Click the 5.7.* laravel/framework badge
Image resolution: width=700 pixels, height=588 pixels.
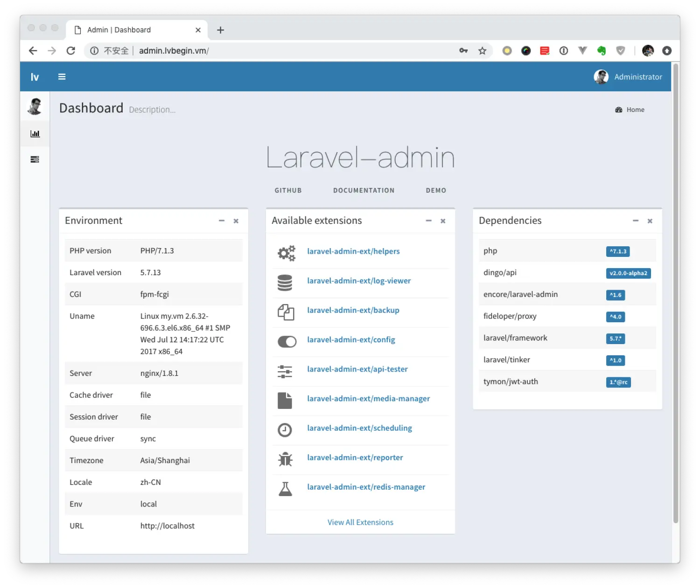click(x=616, y=339)
